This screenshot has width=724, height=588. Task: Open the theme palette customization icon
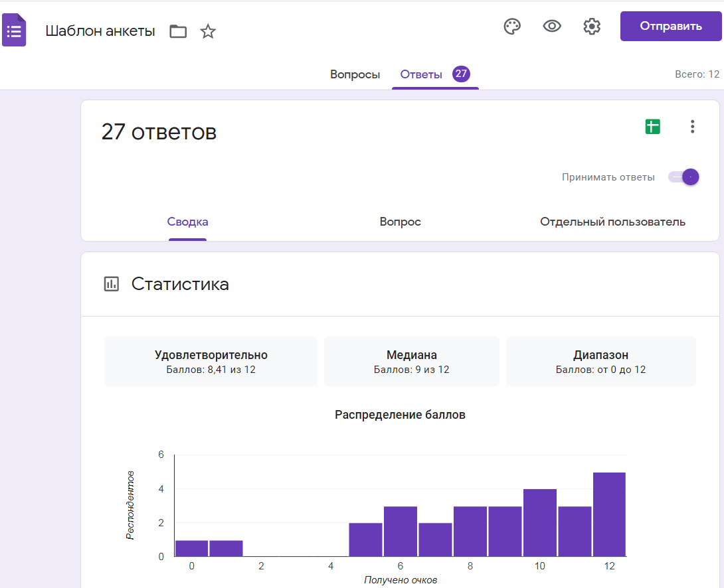tap(512, 27)
